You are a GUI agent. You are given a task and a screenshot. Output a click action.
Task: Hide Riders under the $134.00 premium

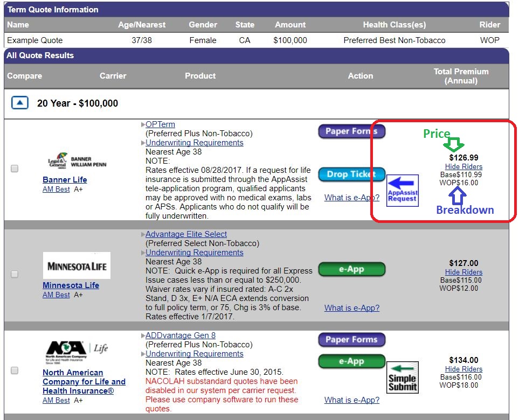[463, 369]
